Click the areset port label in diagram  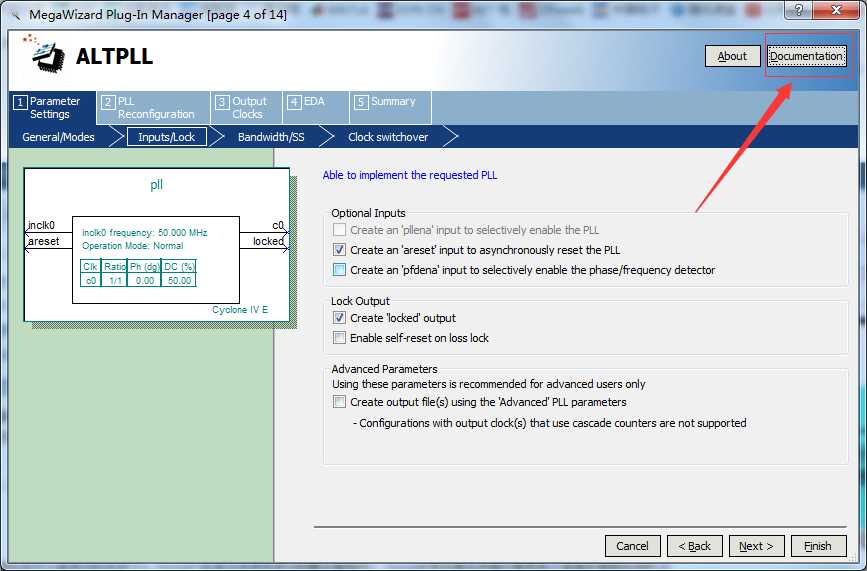pyautogui.click(x=43, y=241)
